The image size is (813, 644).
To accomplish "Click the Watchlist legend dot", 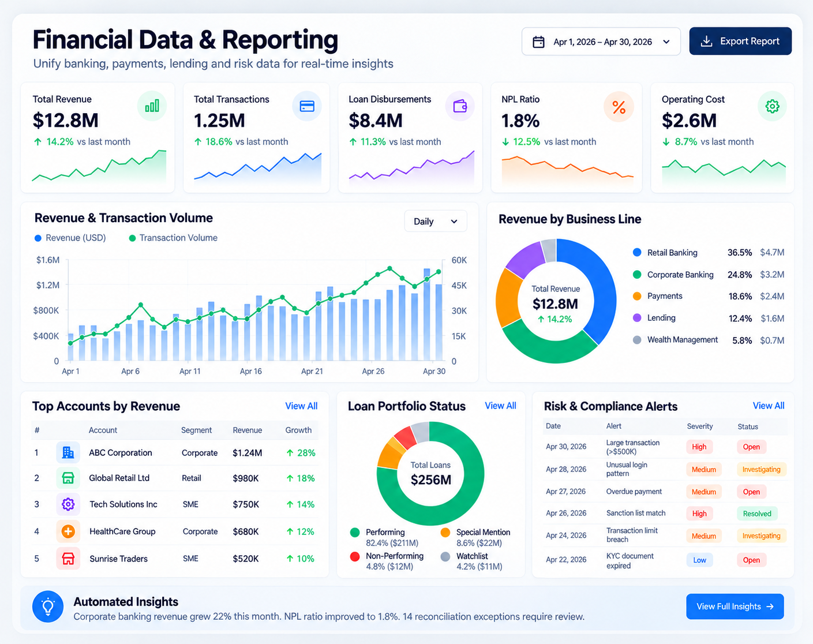I will (x=445, y=556).
